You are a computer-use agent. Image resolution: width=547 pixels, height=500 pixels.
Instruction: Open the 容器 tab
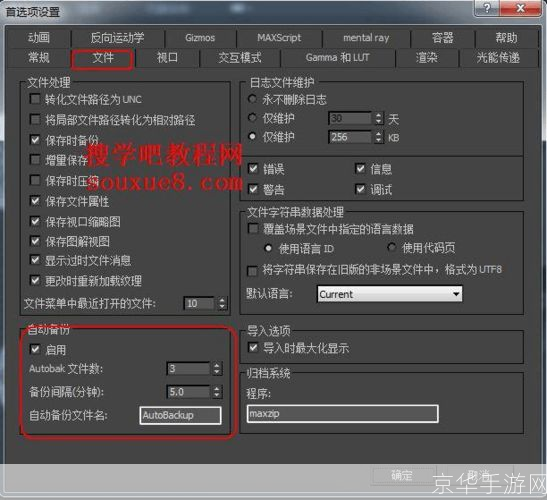pyautogui.click(x=442, y=38)
